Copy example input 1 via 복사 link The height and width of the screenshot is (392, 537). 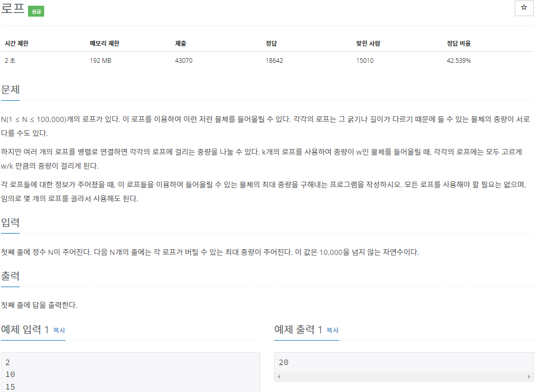tap(59, 330)
